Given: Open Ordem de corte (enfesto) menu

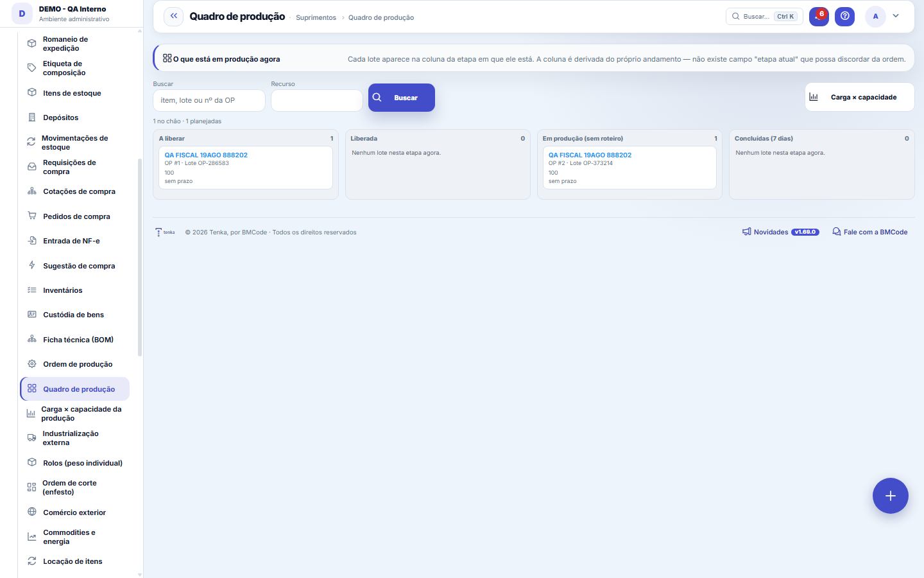Looking at the screenshot, I should pyautogui.click(x=74, y=487).
